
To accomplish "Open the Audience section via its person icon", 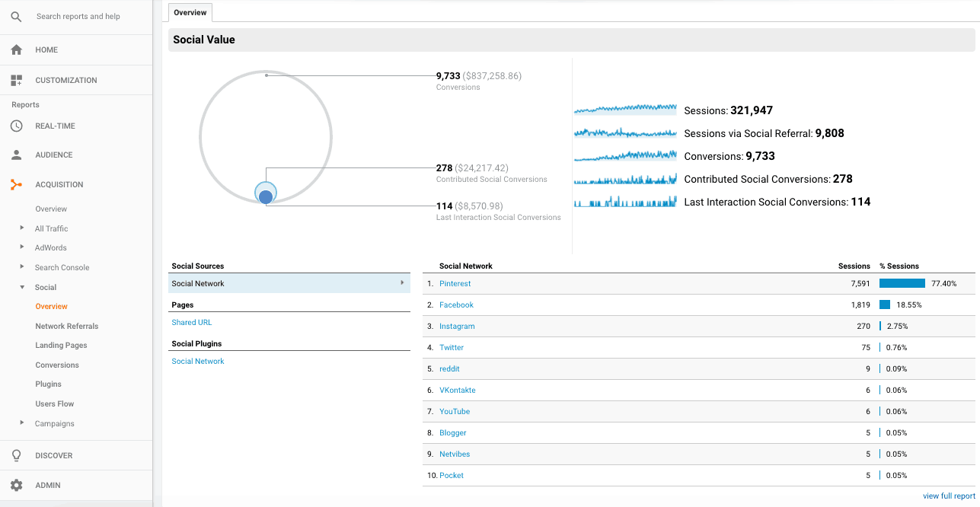I will coord(17,155).
